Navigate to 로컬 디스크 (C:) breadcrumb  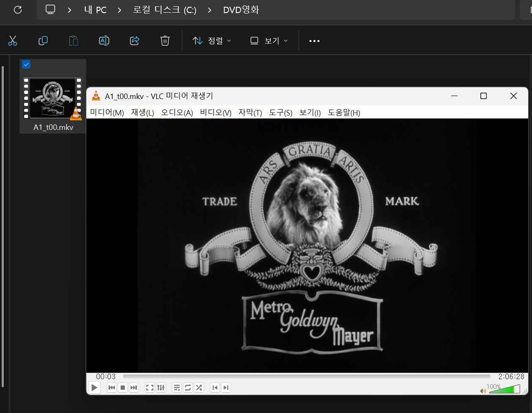[165, 10]
